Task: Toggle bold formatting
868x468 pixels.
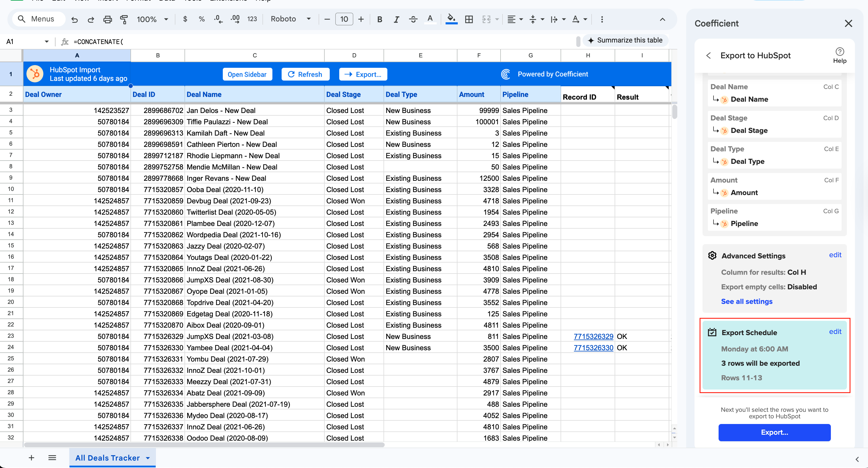Action: pyautogui.click(x=379, y=19)
